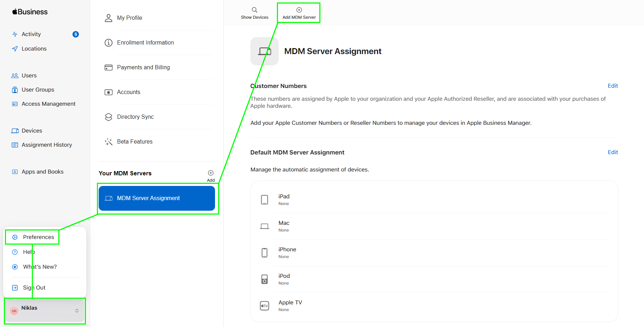Click the iPad device assignment row
644x327 pixels.
click(x=434, y=200)
